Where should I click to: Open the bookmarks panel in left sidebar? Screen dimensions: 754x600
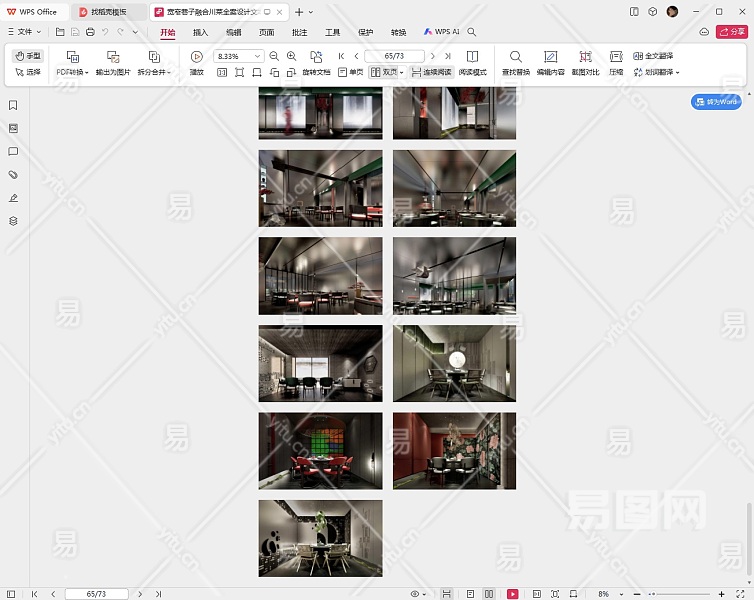(13, 105)
